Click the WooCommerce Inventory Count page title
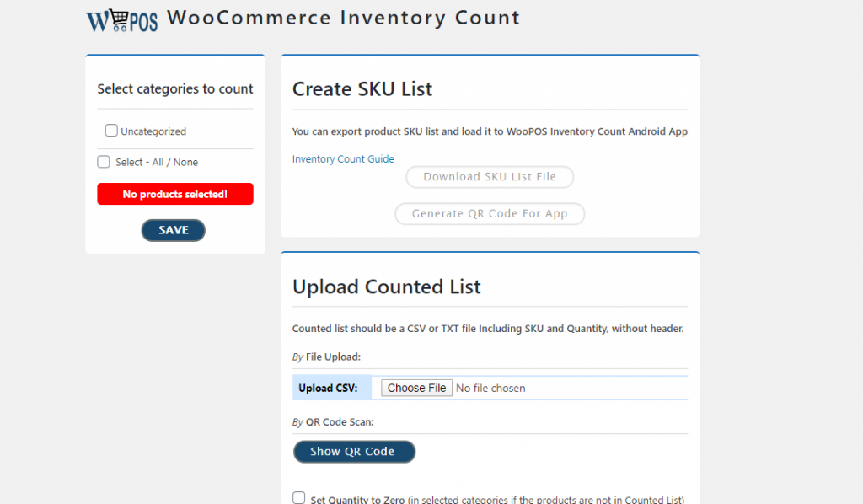This screenshot has height=504, width=863. point(344,18)
